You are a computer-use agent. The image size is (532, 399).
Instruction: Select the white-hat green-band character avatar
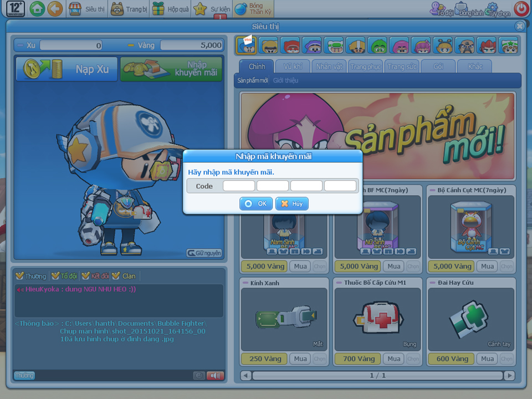[x=334, y=45]
